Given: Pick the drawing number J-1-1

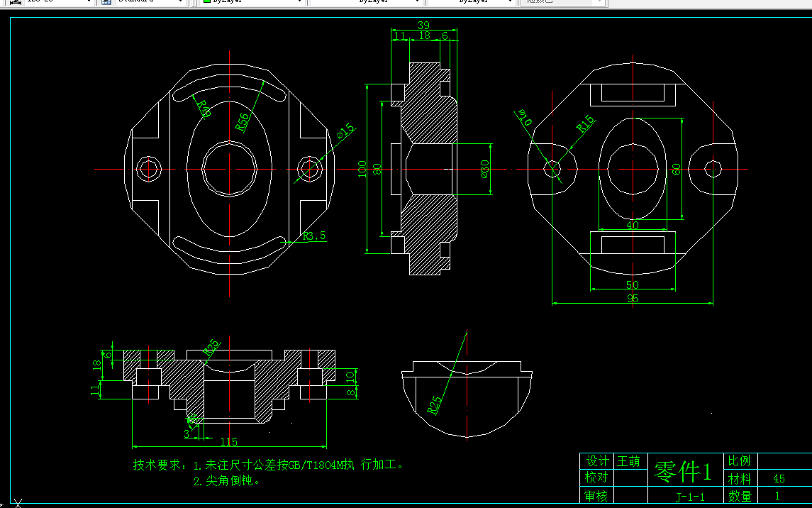Looking at the screenshot, I should click(x=690, y=497).
